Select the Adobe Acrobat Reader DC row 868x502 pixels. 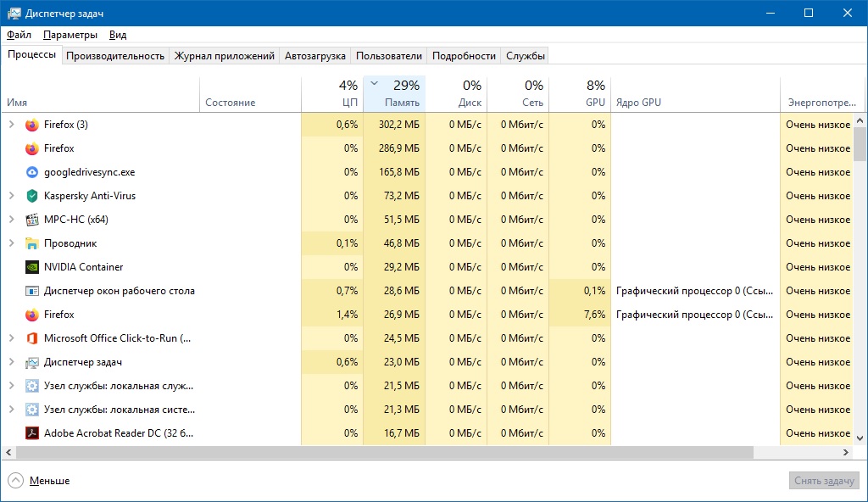(427, 433)
